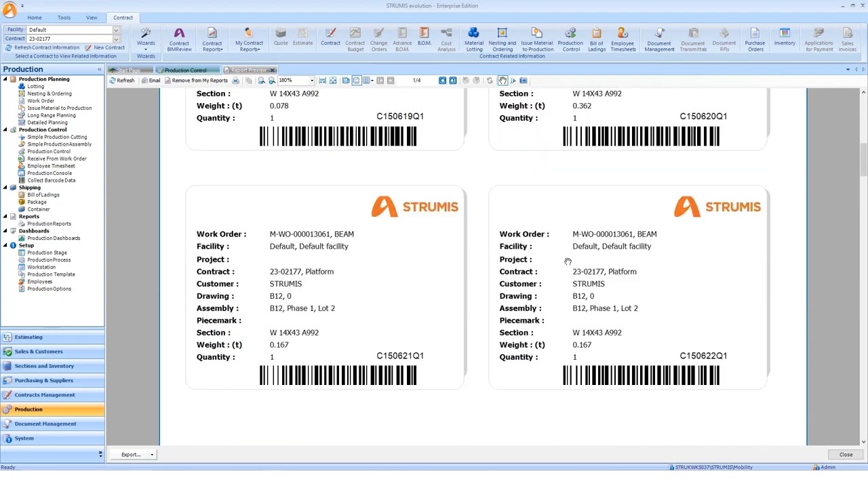Open Purchasing & Suppliers module
The height and width of the screenshot is (488, 868).
53,380
